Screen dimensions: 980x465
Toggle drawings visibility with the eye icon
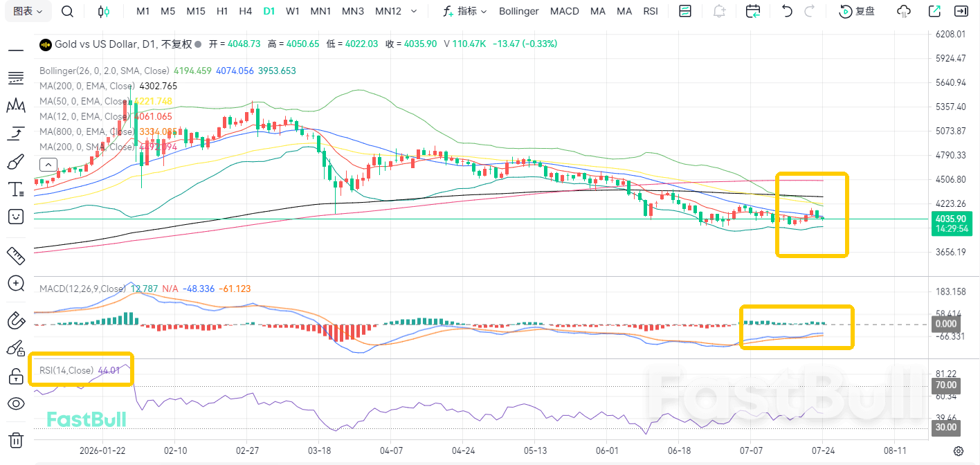click(16, 404)
